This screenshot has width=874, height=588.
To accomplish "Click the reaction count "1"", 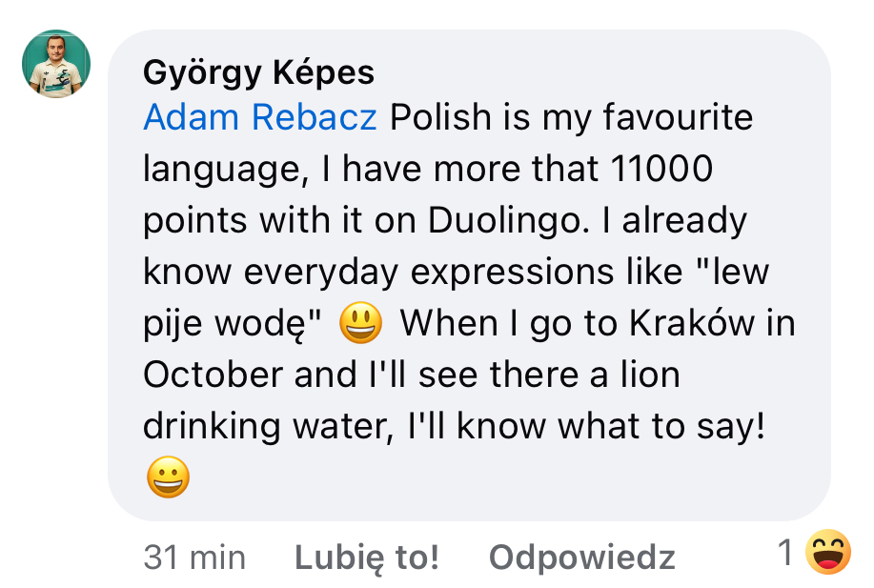I will [x=785, y=553].
